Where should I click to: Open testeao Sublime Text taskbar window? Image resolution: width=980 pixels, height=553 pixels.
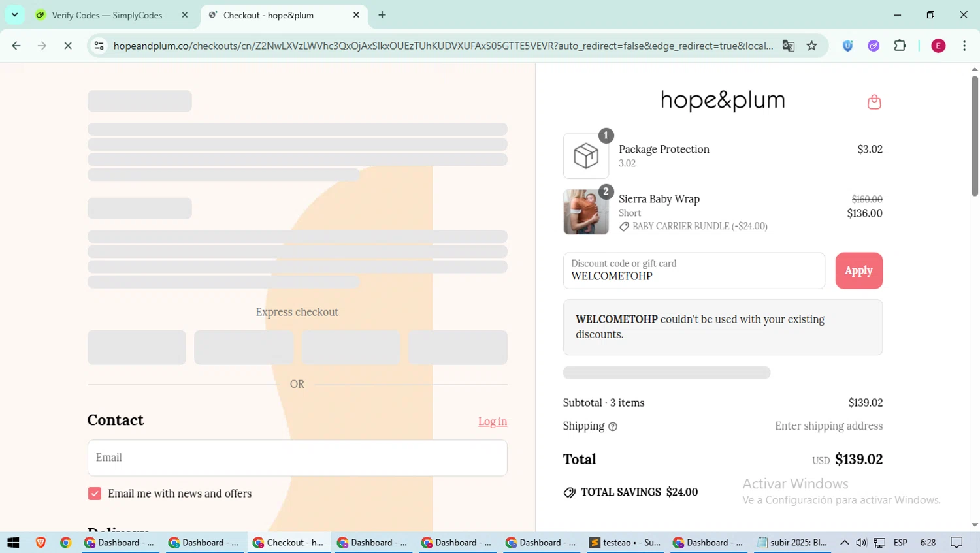625,543
